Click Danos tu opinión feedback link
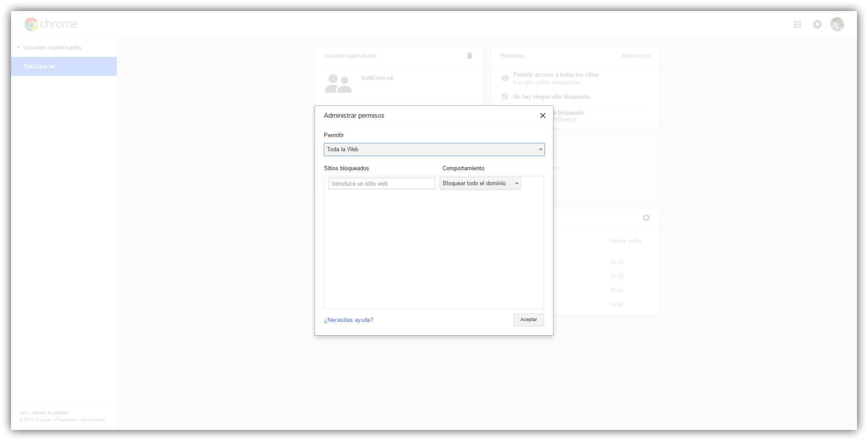868x441 pixels. coord(51,413)
